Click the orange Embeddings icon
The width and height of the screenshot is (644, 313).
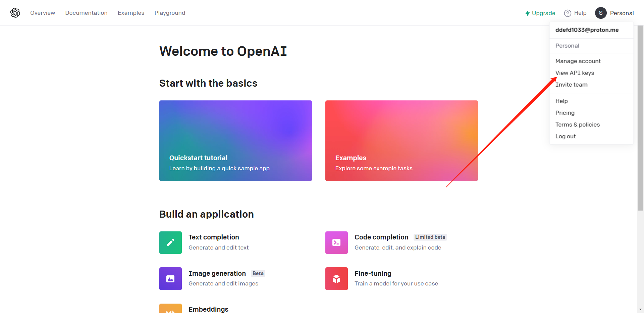pos(170,309)
